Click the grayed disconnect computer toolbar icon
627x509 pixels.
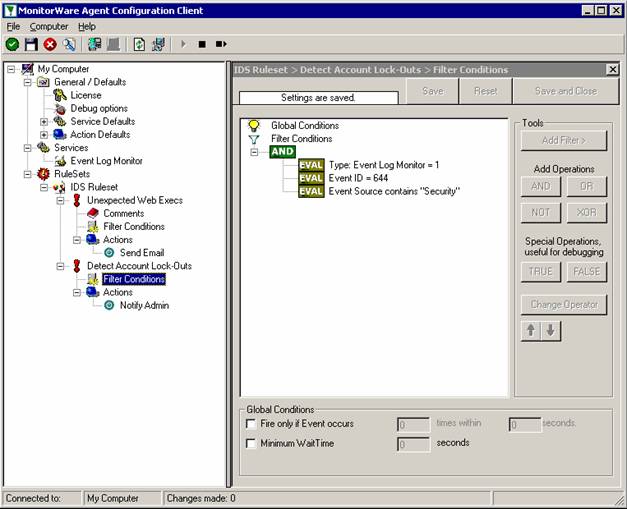[113, 44]
